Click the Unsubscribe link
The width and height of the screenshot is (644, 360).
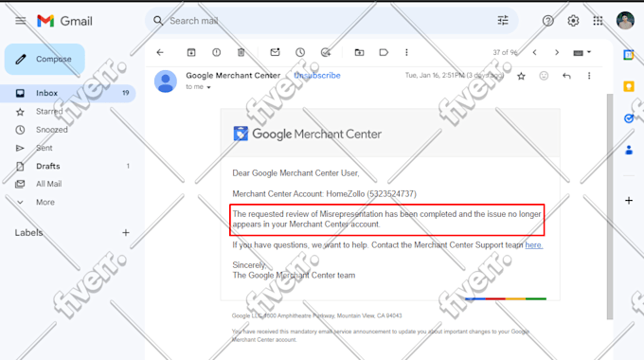[317, 76]
